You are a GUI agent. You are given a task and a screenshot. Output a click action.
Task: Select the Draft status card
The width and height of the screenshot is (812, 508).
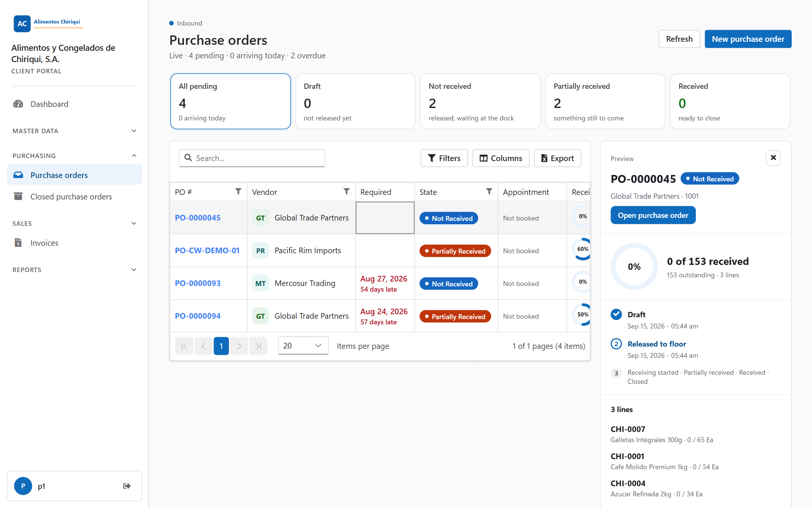(355, 101)
